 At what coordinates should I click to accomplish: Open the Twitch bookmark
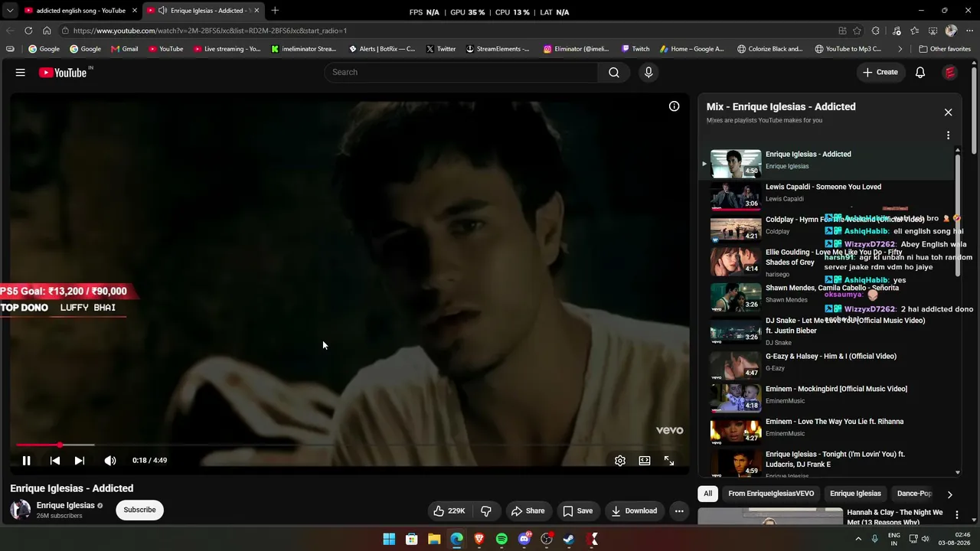[x=635, y=49]
